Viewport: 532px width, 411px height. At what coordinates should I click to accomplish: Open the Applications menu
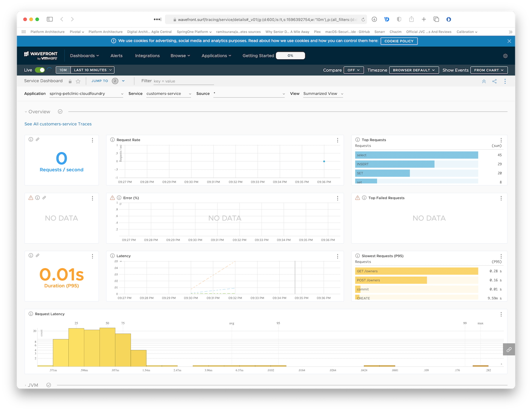coord(217,56)
